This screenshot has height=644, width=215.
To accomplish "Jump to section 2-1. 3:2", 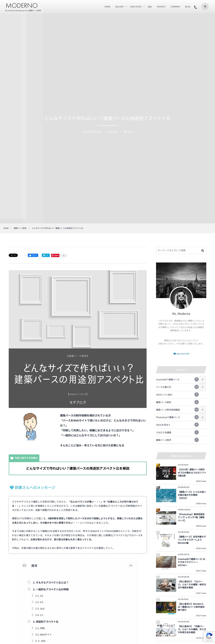I will [39, 596].
